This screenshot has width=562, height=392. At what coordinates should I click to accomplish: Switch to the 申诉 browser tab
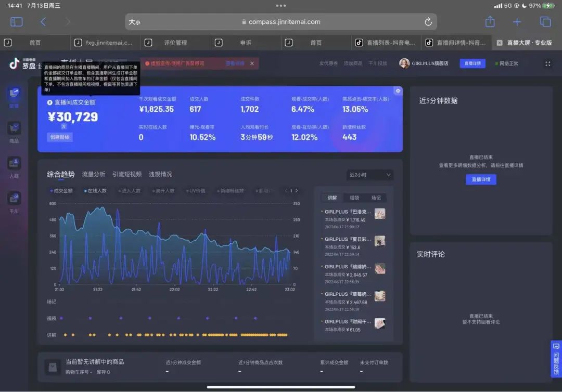(246, 43)
